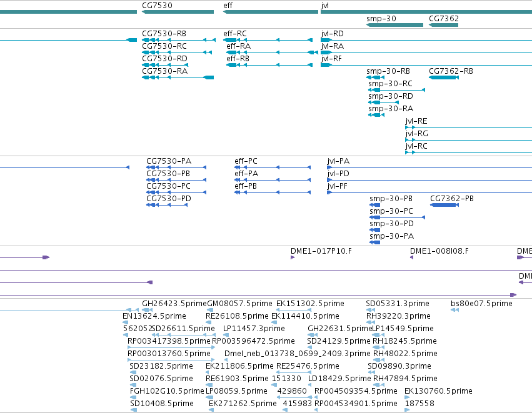Select the eff-RB transcript
The image size is (532, 413).
click(269, 65)
